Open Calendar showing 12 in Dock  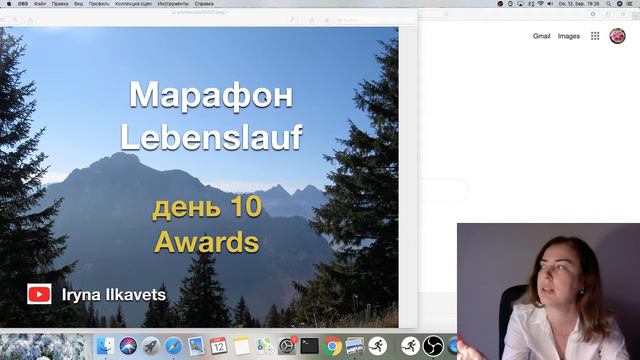click(x=219, y=346)
